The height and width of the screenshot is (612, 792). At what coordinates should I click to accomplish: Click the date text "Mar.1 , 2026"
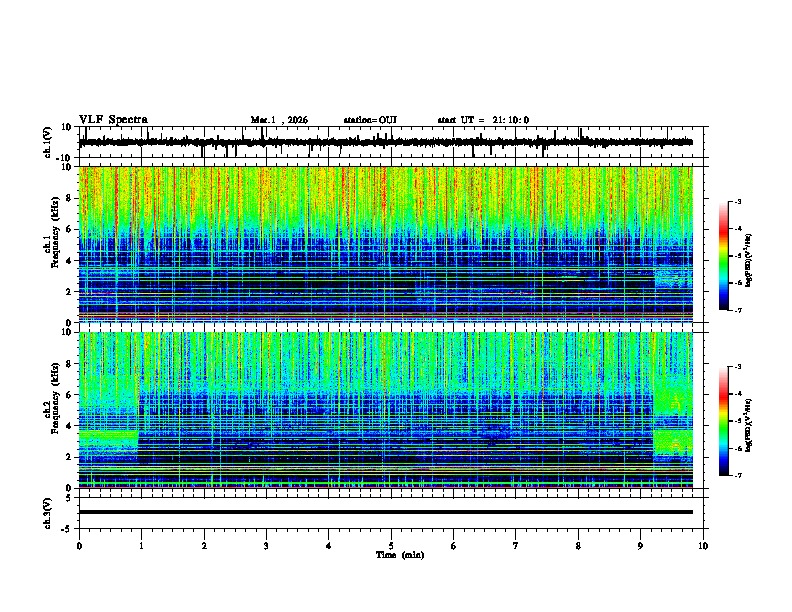coord(279,120)
